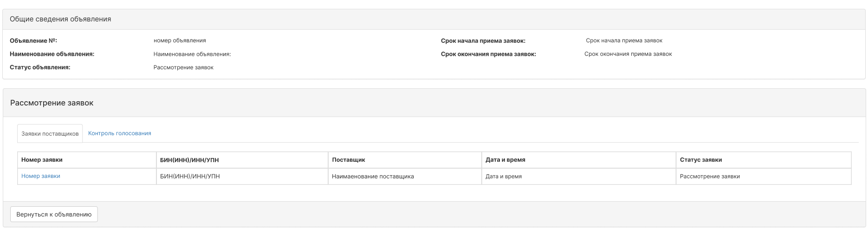This screenshot has height=236, width=868.
Task: Select the Дата и время value cell in row
Action: (x=579, y=177)
